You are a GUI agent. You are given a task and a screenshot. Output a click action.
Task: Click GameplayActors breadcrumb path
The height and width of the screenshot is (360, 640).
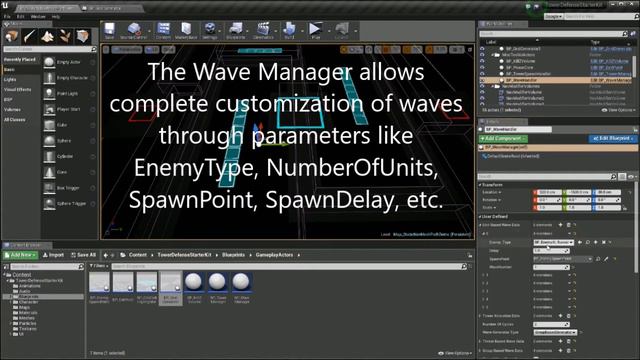point(274,255)
